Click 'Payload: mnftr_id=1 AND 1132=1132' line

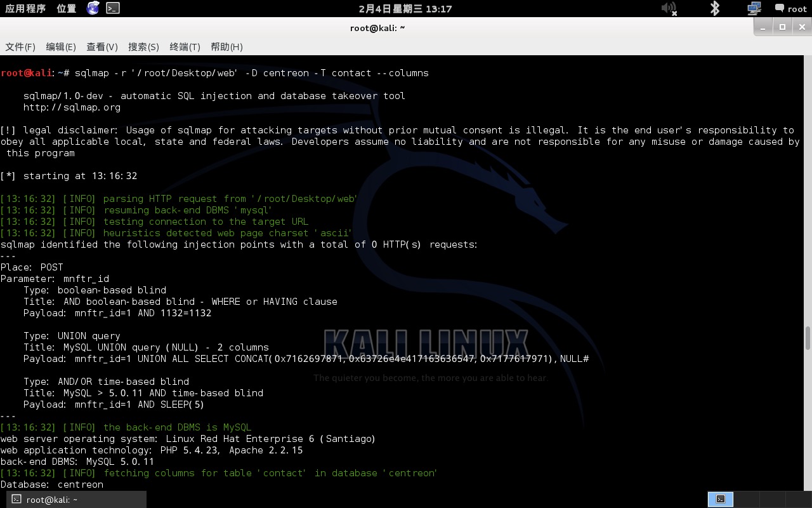[x=117, y=313]
